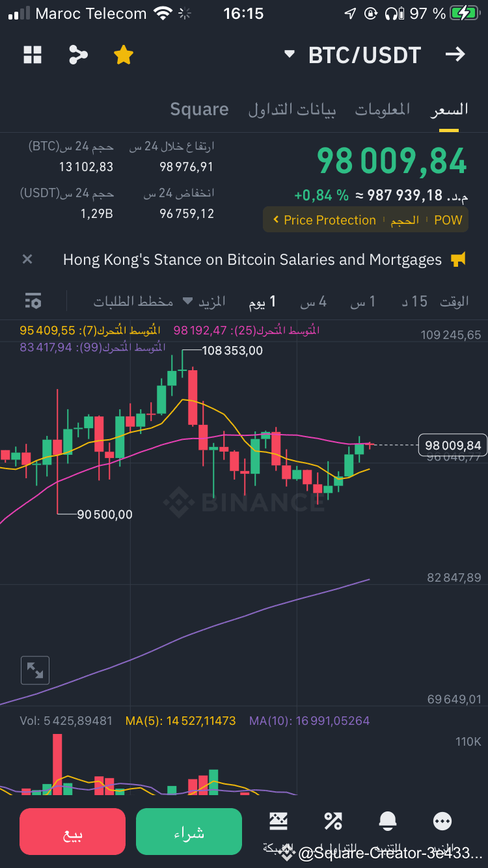Tap the MA(5): 14 527,11473 volume label
Screen dimensions: 488x868
[181, 721]
